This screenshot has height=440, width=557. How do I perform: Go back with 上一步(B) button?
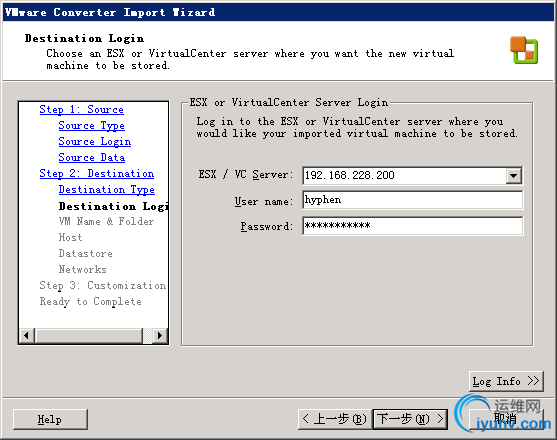pyautogui.click(x=335, y=419)
